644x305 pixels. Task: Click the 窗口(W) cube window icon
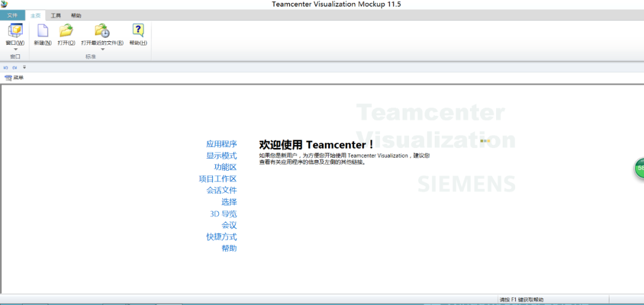pos(15,30)
